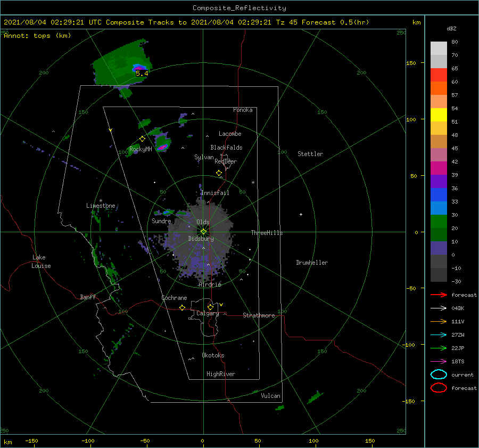Click the 65 dBZ red color swatch
The image size is (479, 448).
tap(439, 75)
